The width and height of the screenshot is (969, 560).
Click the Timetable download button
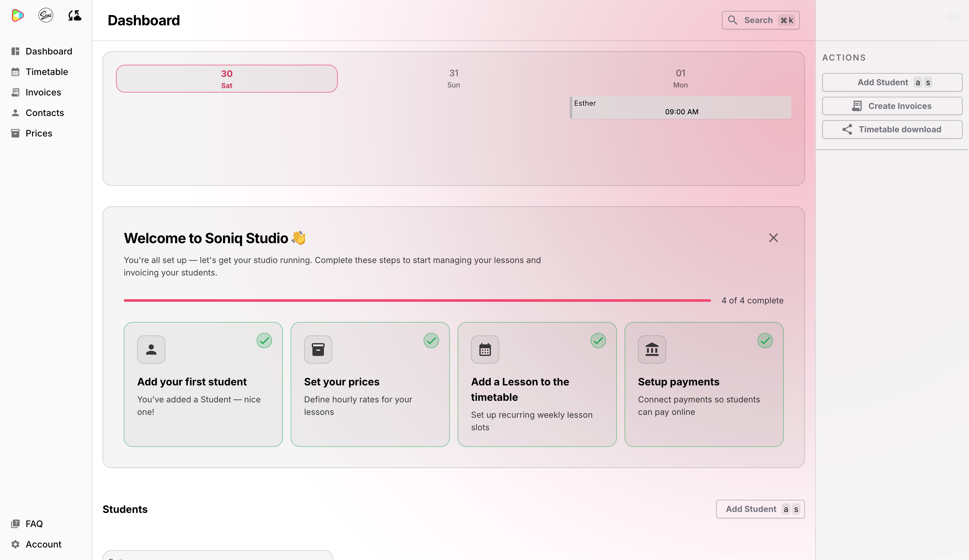[892, 129]
